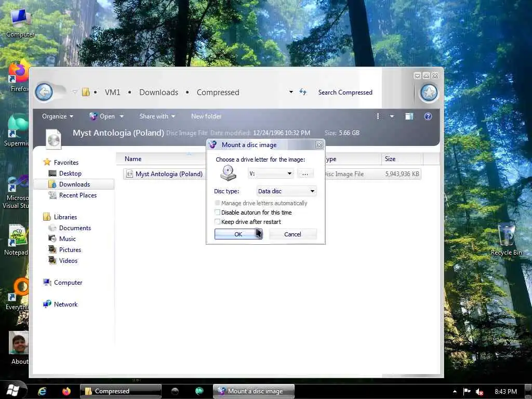Click the About desktop icon
The height and width of the screenshot is (399, 532).
point(19,348)
